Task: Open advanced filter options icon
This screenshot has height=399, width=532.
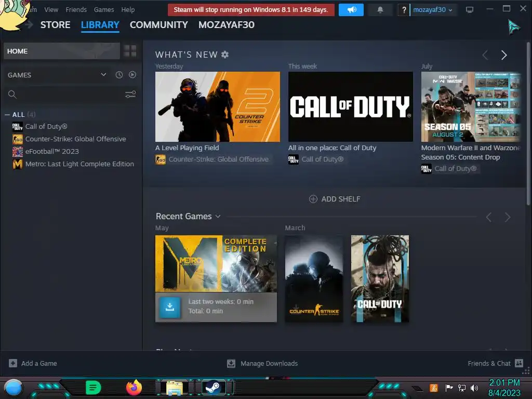Action: [130, 95]
